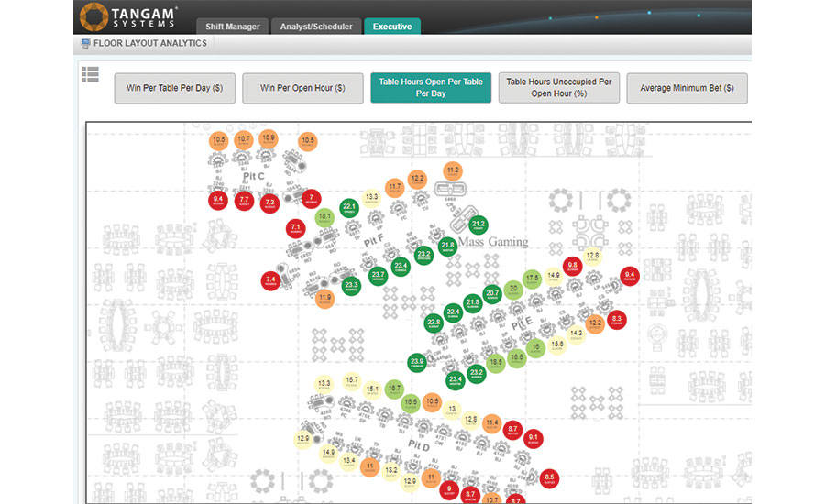Open the list view icon
This screenshot has width=825, height=504.
90,75
